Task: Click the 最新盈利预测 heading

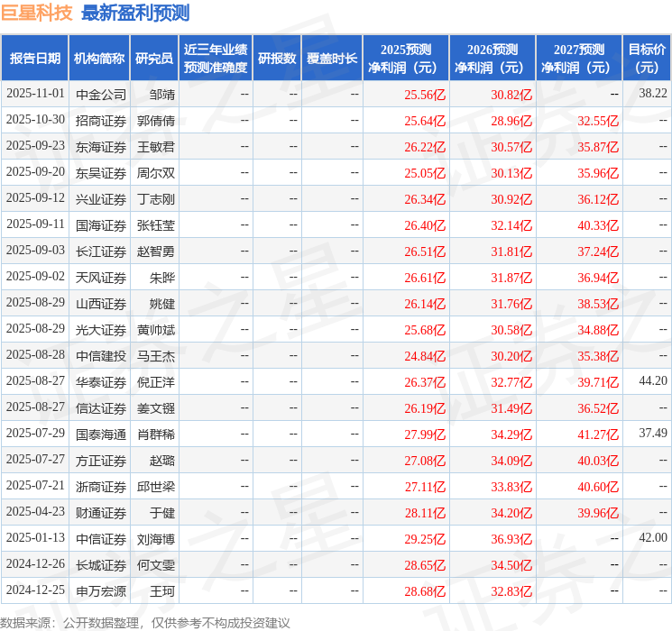Action: (x=135, y=13)
